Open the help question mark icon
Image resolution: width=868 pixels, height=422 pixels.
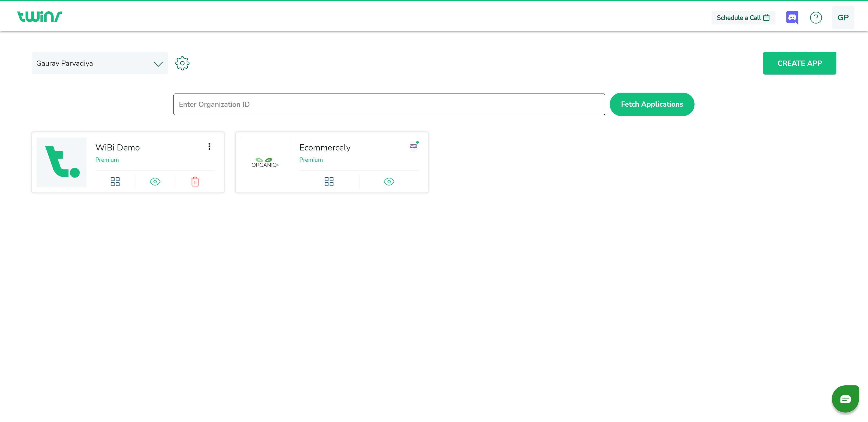pos(815,18)
